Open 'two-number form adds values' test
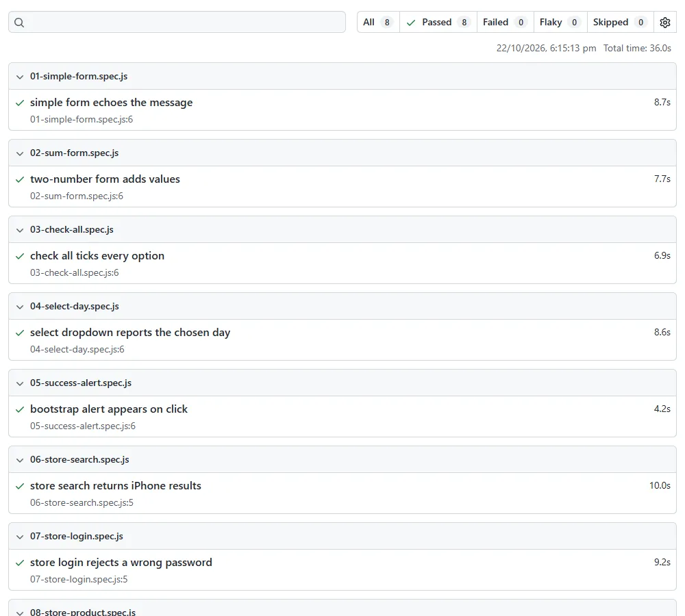Screen dimensions: 685x616 [x=105, y=179]
